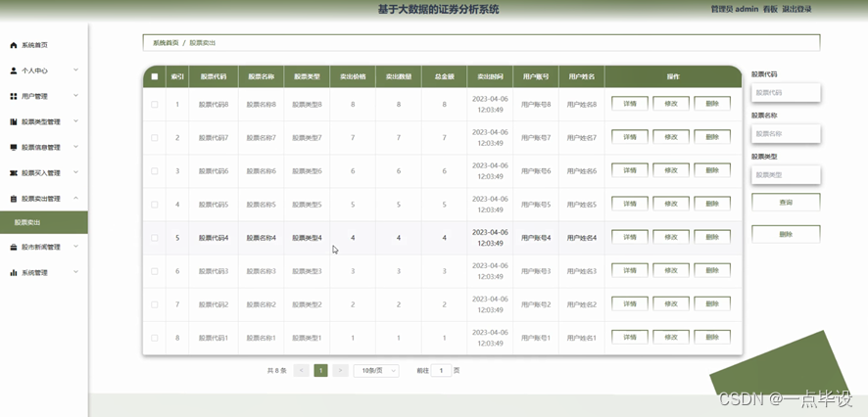Viewport: 868px width, 417px height.
Task: Click 详情 for row 股票代码4
Action: (x=629, y=237)
